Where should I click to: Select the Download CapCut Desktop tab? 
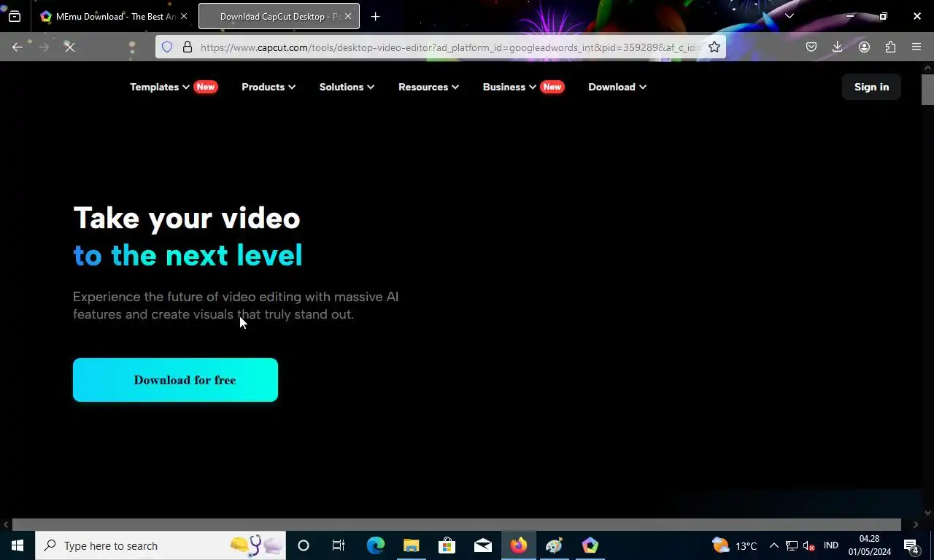pos(279,16)
